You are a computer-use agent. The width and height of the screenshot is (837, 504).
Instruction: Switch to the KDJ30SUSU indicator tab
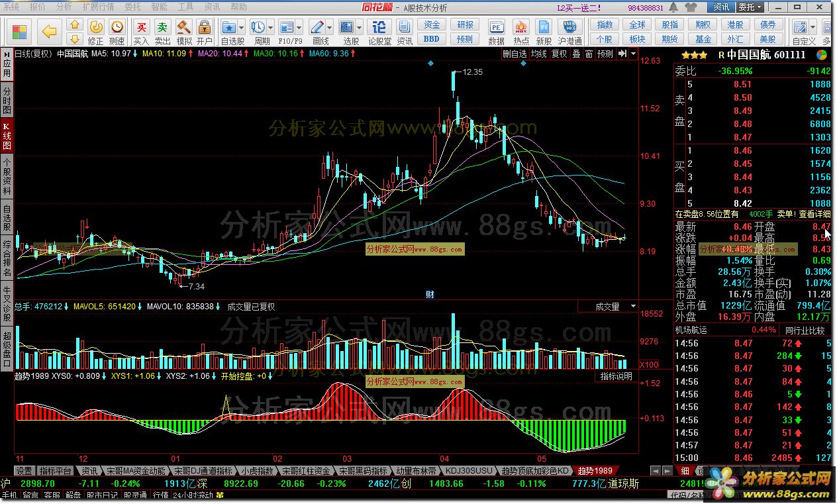[x=469, y=471]
